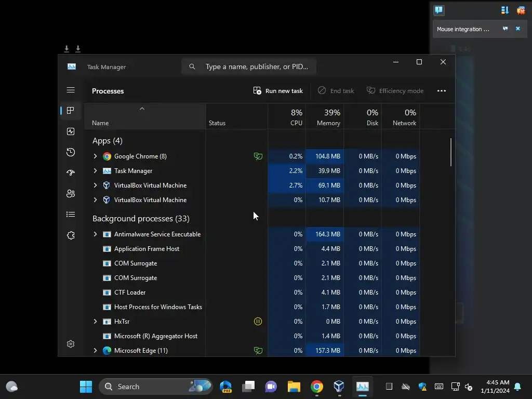The width and height of the screenshot is (532, 399).
Task: Open Google Chrome from the taskbar
Action: (x=316, y=387)
